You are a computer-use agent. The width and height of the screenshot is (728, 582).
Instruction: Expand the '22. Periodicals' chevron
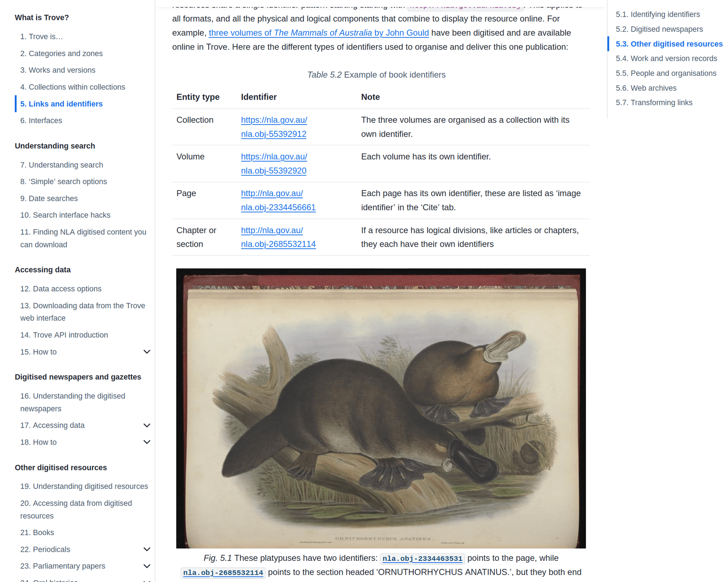click(146, 549)
